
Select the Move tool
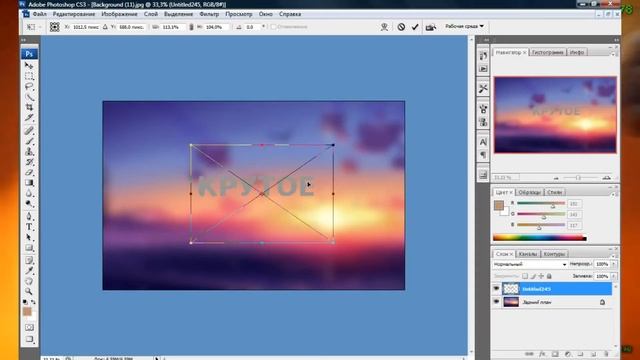pyautogui.click(x=29, y=65)
